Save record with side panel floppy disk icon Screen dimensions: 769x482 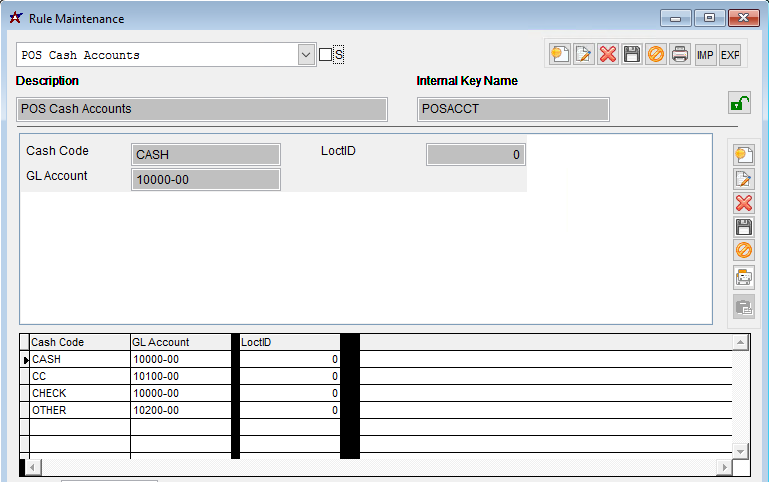(x=744, y=227)
